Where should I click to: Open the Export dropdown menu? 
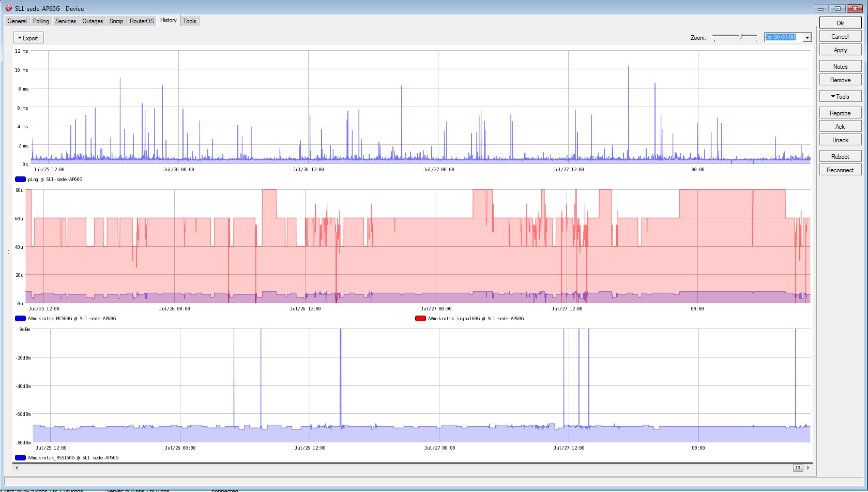(x=28, y=37)
